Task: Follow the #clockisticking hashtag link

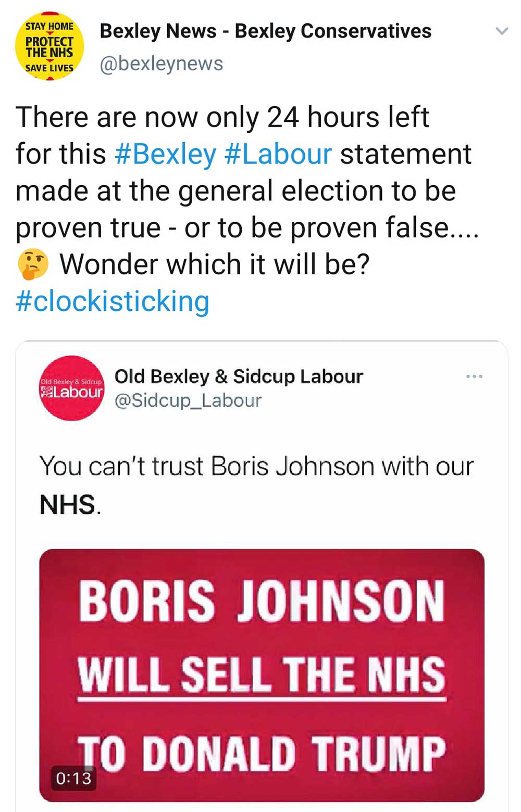Action: pyautogui.click(x=113, y=301)
